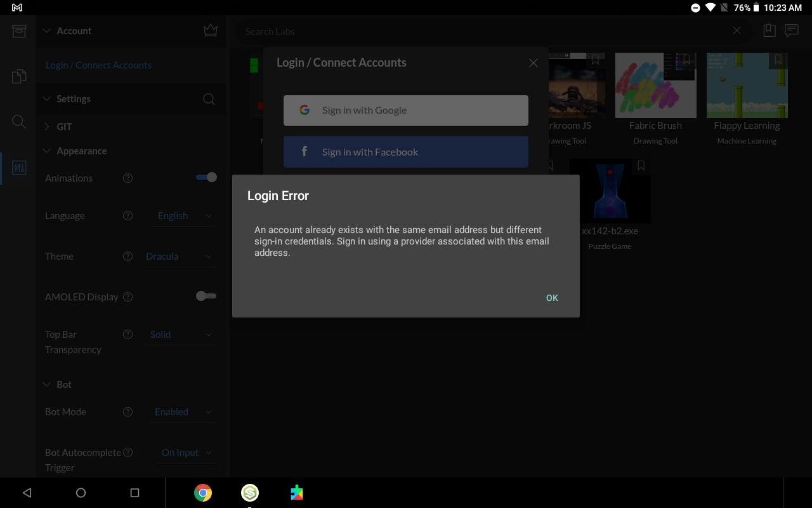
Task: Dismiss the Login Error with OK
Action: tap(551, 298)
